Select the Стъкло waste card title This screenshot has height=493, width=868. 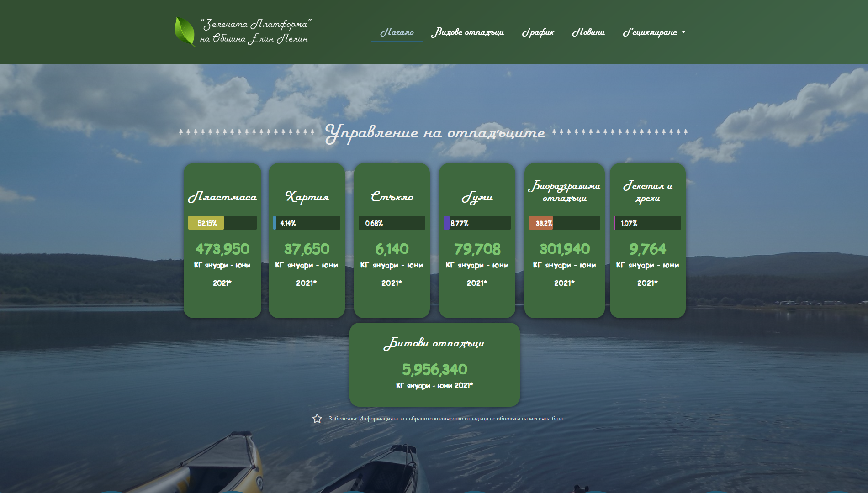(392, 197)
